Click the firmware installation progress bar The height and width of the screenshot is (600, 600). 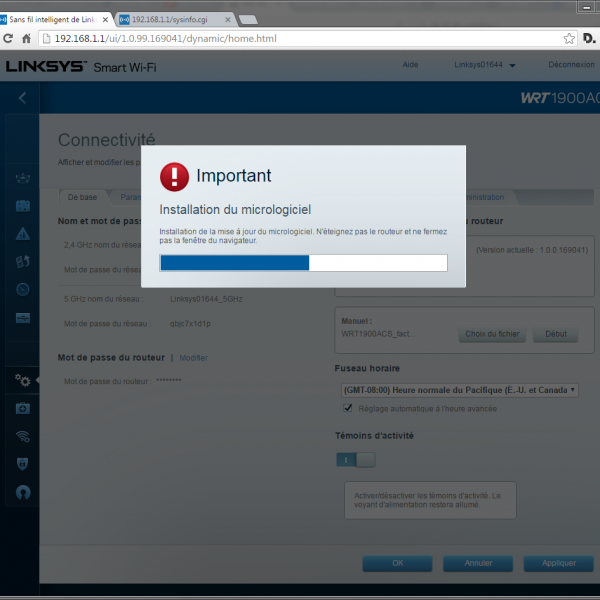(303, 263)
